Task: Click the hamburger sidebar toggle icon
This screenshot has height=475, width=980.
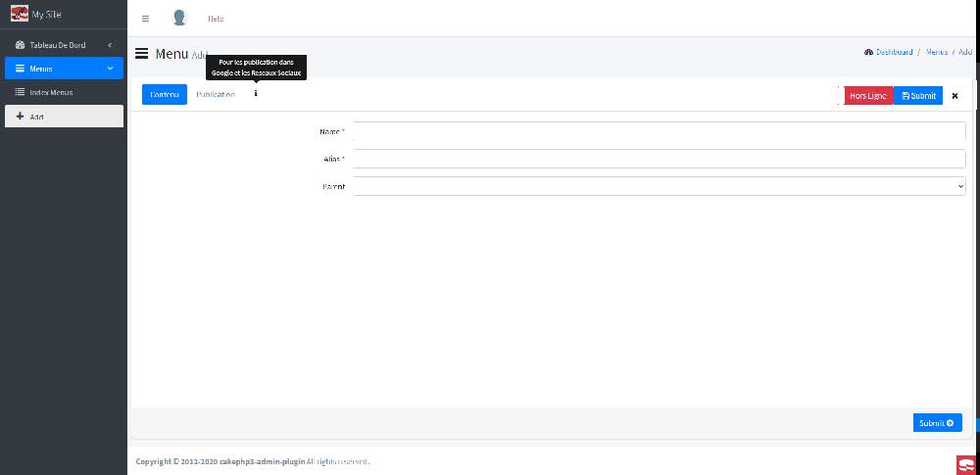Action: (145, 19)
